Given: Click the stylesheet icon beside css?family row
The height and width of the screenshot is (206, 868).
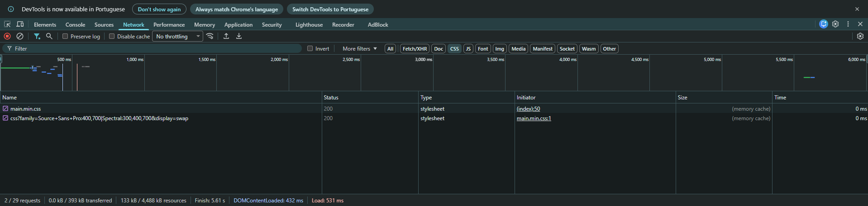Looking at the screenshot, I should (5, 118).
